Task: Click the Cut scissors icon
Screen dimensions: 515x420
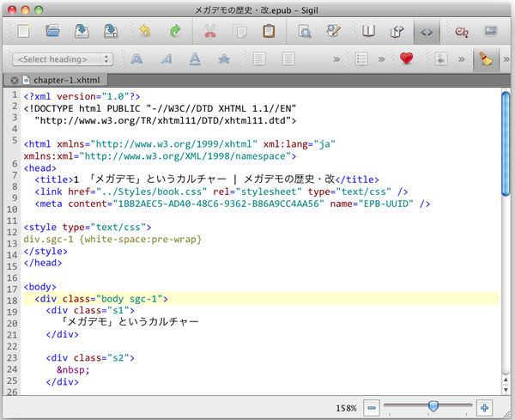Action: (210, 32)
